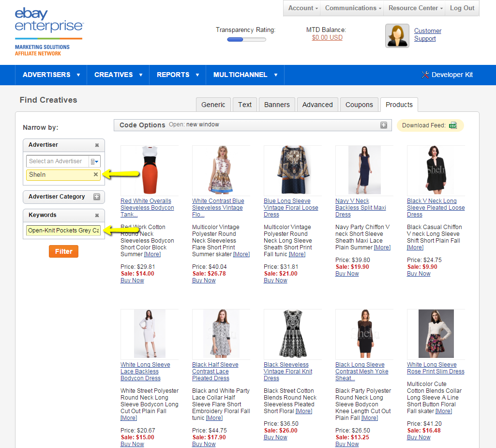Select the Products tab
496x448 pixels.
click(x=399, y=105)
